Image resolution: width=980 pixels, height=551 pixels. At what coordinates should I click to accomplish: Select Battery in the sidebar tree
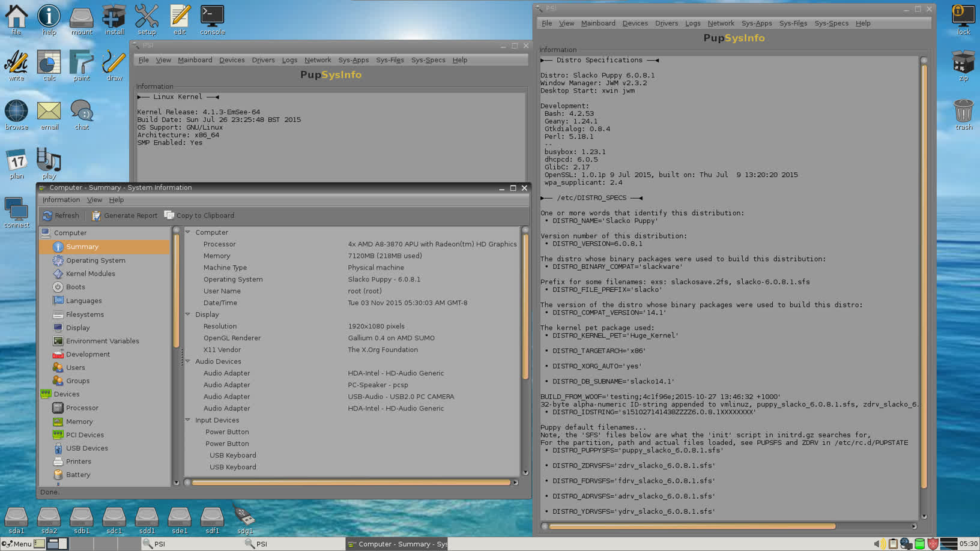(78, 475)
